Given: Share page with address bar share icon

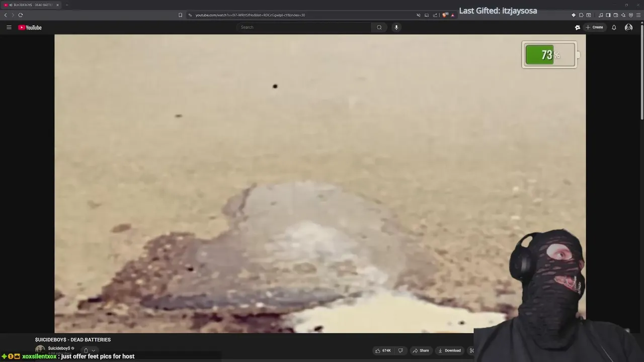Looking at the screenshot, I should (x=435, y=15).
